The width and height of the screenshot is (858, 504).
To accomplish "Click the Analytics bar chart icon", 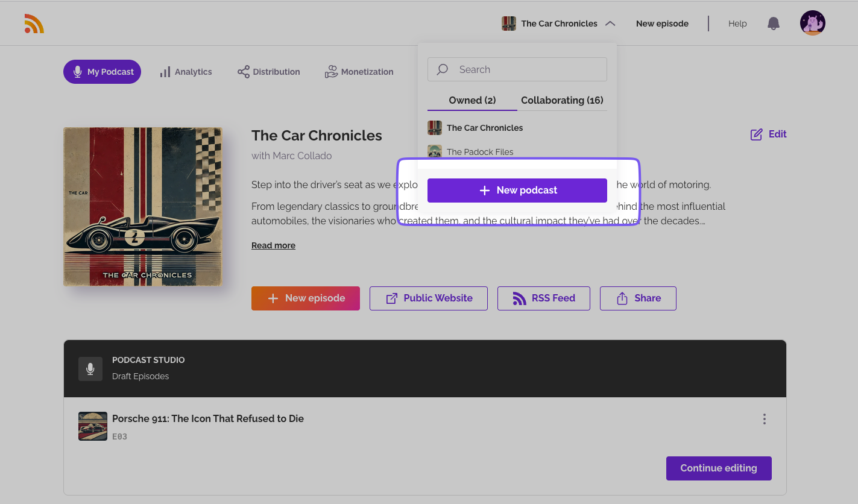I will pyautogui.click(x=165, y=72).
